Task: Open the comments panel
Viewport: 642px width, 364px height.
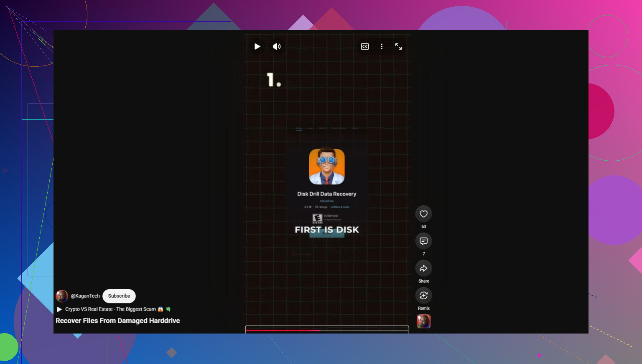Action: pos(423,241)
